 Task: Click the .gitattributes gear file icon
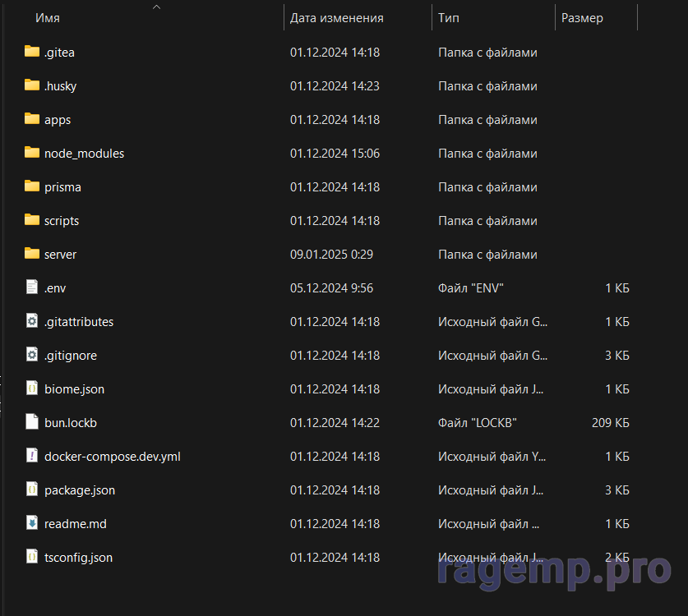pos(32,321)
